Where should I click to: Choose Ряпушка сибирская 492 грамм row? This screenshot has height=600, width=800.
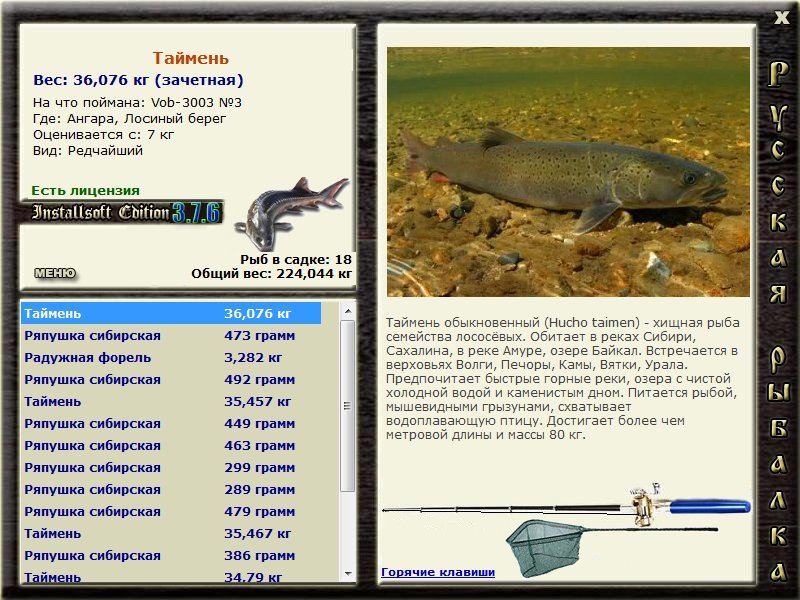pos(170,380)
